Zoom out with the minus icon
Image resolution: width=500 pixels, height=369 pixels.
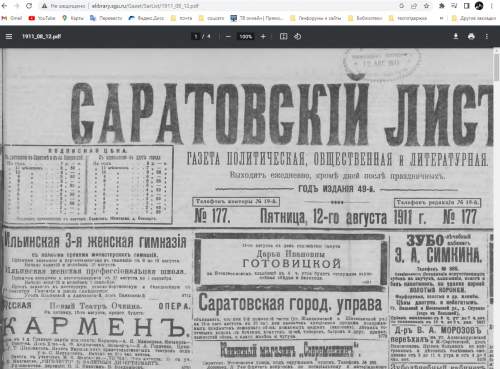tap(228, 36)
